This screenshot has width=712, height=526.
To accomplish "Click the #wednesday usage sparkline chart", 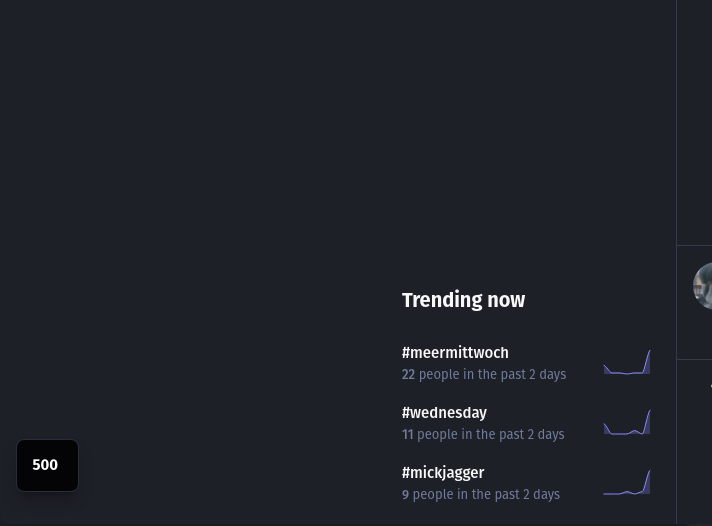I will pos(627,422).
